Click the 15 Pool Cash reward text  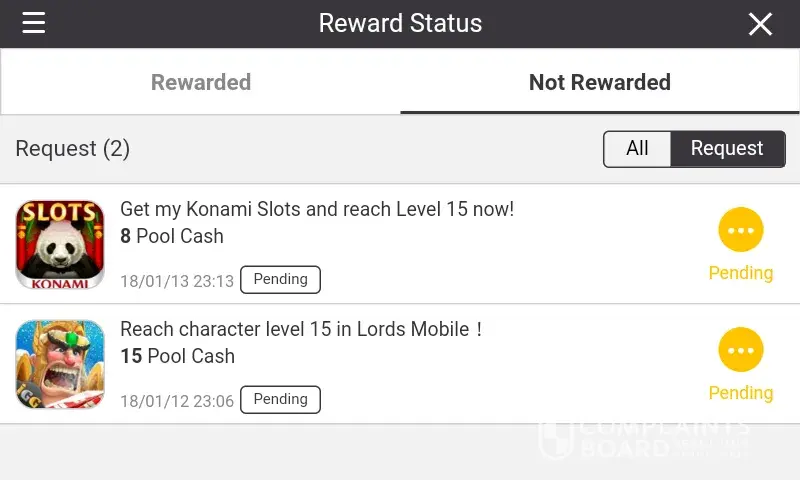[177, 357]
